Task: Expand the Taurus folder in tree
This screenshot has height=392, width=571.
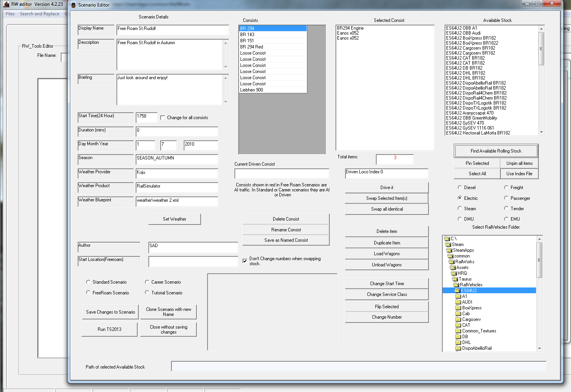Action: (x=465, y=279)
